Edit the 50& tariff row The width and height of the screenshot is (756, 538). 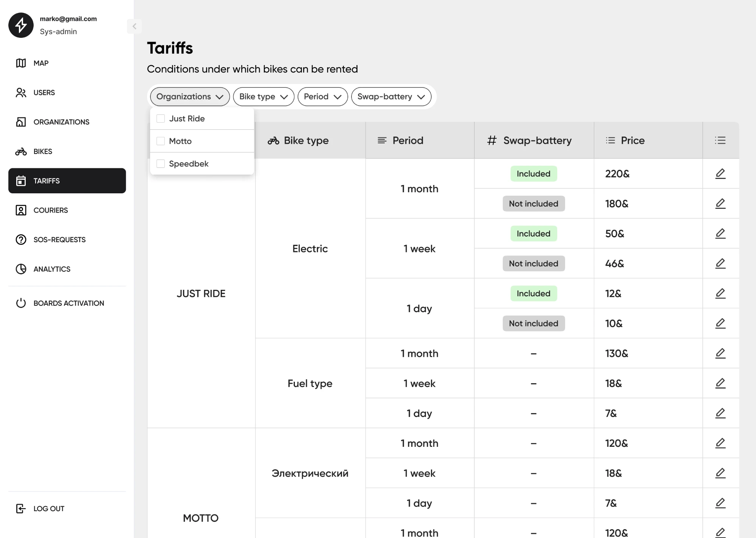720,233
